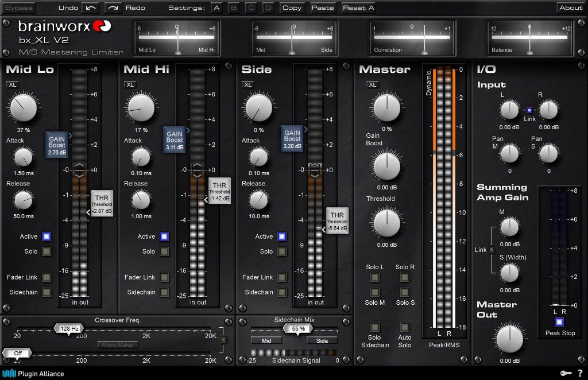Enable Solo for the Mid Lo band
This screenshot has height=380, width=588.
tap(47, 251)
